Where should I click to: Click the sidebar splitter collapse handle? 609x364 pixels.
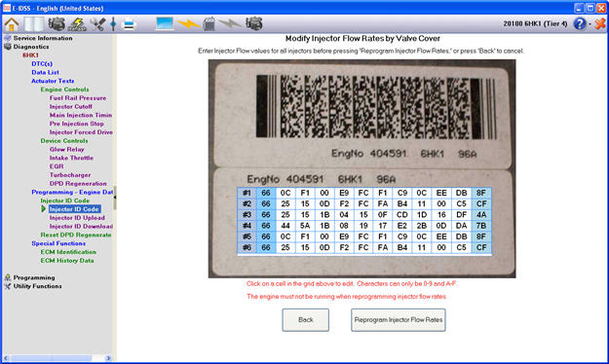pos(115,198)
